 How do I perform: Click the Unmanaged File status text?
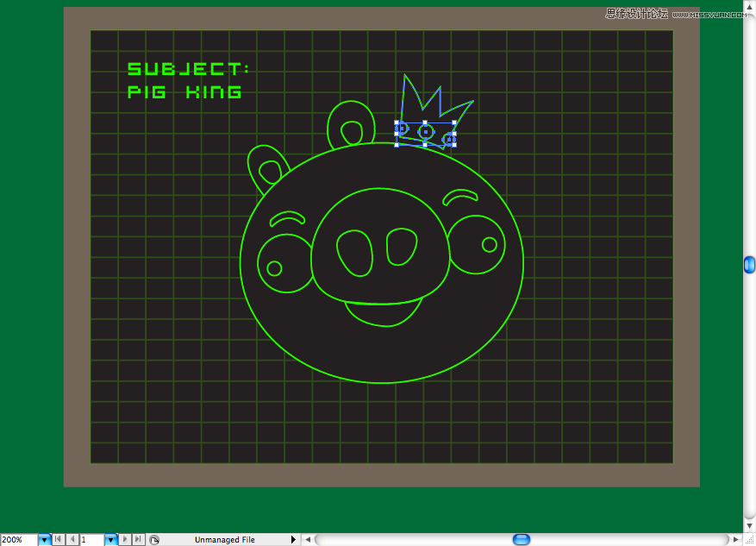coord(225,540)
